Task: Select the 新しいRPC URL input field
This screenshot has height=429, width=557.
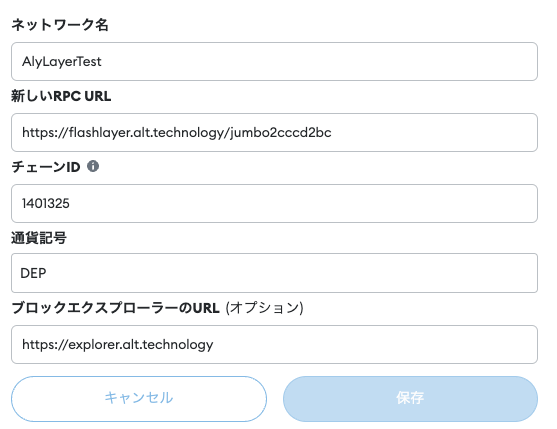Action: 274,132
